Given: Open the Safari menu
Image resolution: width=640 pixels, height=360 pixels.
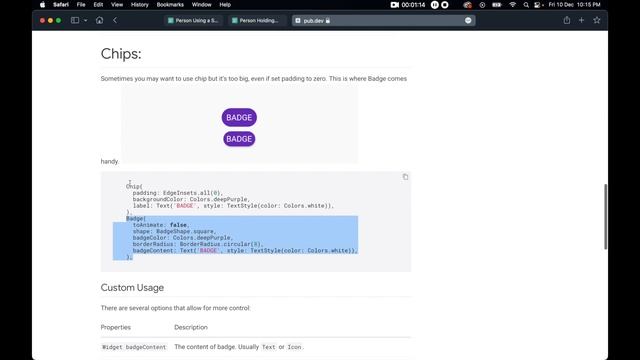Looking at the screenshot, I should (x=61, y=5).
